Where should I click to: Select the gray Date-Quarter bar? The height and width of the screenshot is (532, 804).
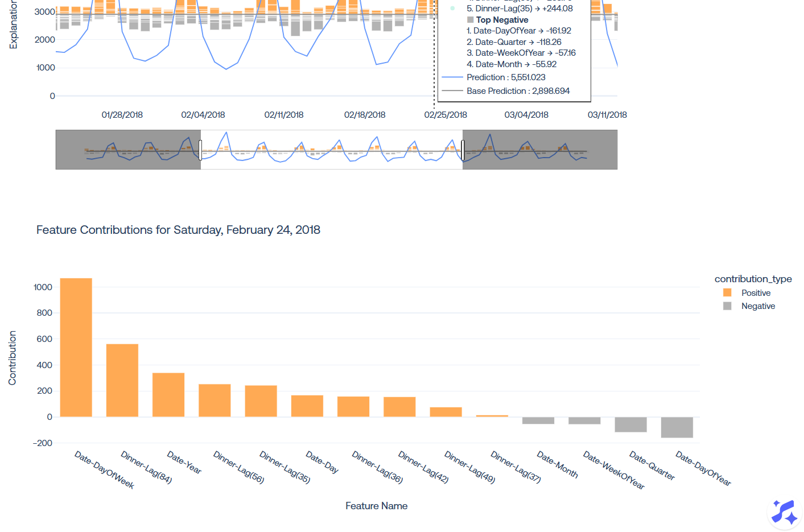(630, 424)
